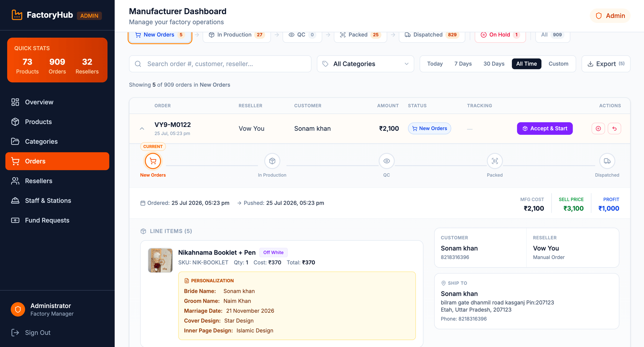Click the download icon in Export button
The image size is (644, 347).
[591, 64]
